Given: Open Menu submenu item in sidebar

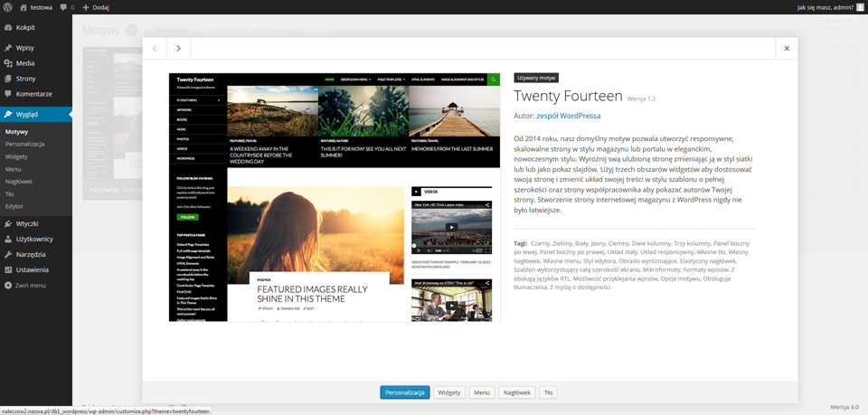Looking at the screenshot, I should pyautogui.click(x=14, y=169).
